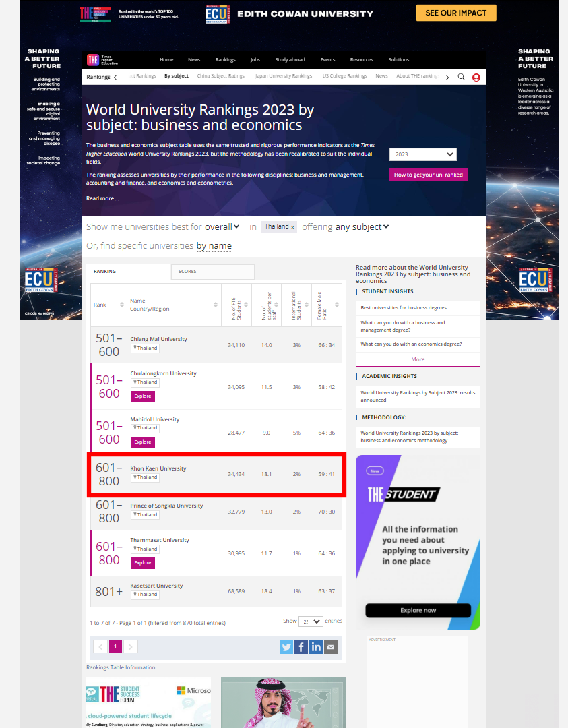Open the 'any subject' dropdown
568x728 pixels.
(x=362, y=226)
